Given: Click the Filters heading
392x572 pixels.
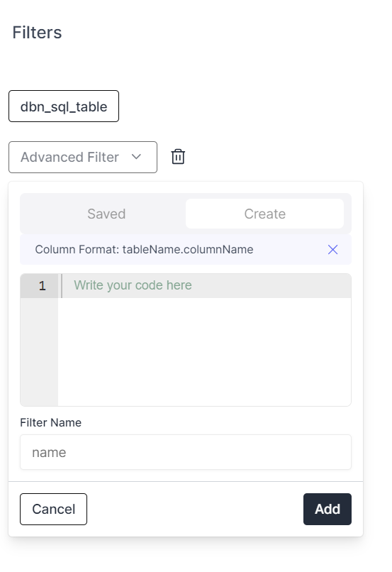Looking at the screenshot, I should tap(37, 33).
